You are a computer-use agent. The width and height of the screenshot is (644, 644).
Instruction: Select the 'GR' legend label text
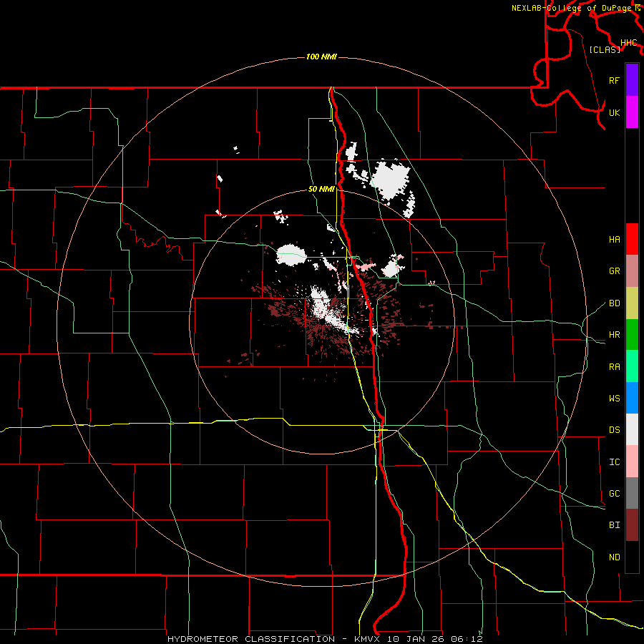[x=614, y=271]
